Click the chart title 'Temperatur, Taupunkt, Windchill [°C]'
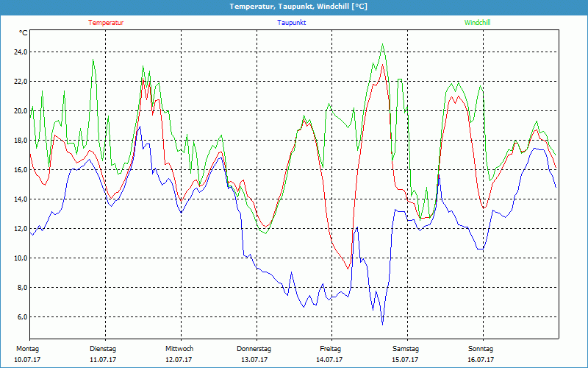This screenshot has width=588, height=368. point(298,7)
